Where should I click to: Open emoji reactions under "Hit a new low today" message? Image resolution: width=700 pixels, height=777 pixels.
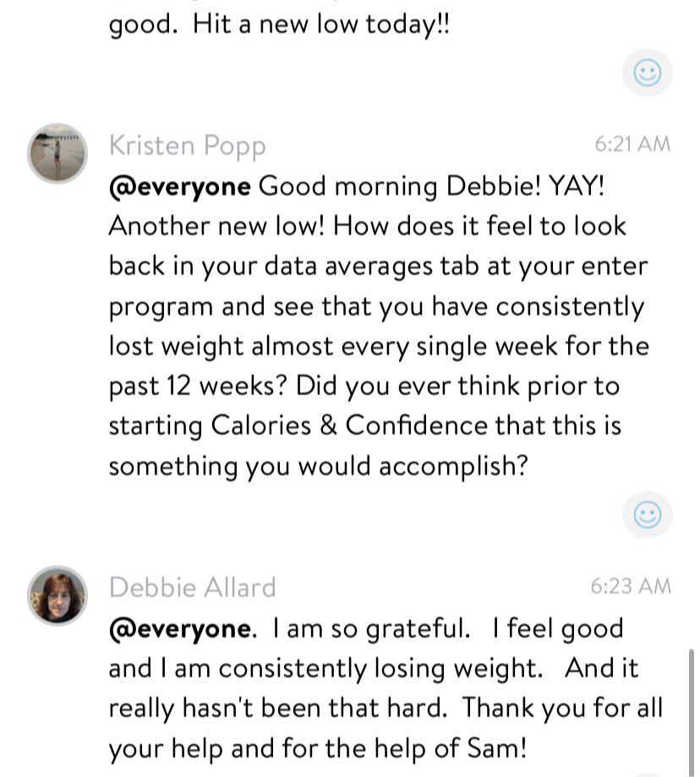pyautogui.click(x=647, y=73)
